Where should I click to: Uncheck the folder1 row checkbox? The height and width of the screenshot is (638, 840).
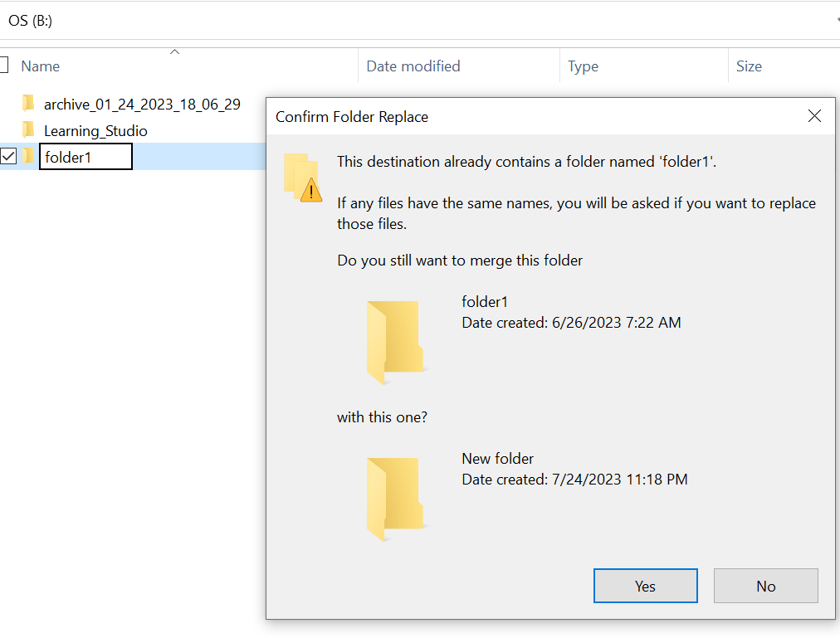pyautogui.click(x=8, y=156)
